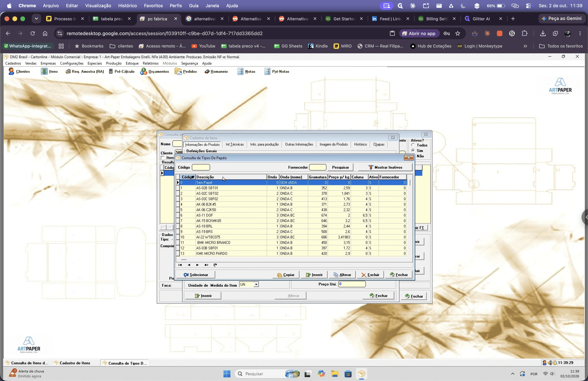Refresh the paper types grid

coord(215,265)
